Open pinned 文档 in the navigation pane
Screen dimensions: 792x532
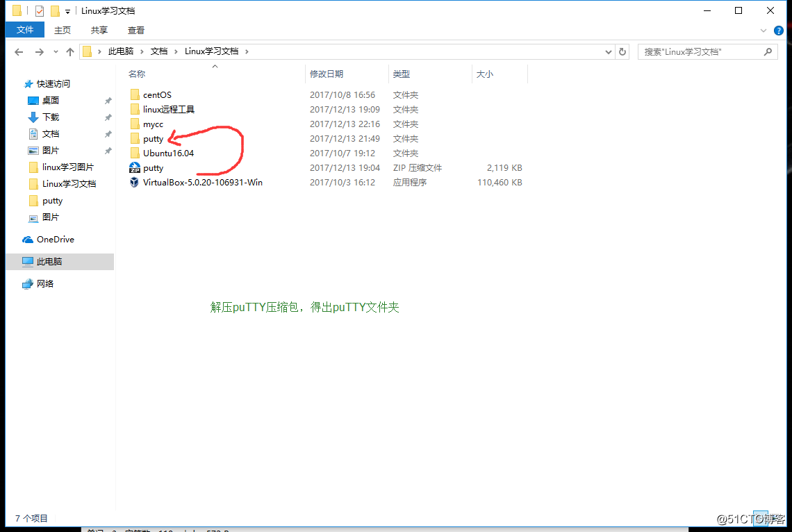(x=51, y=134)
